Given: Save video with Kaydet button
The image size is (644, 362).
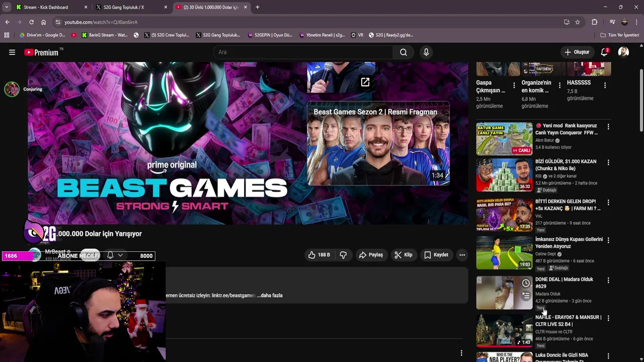Looking at the screenshot, I should [x=436, y=255].
